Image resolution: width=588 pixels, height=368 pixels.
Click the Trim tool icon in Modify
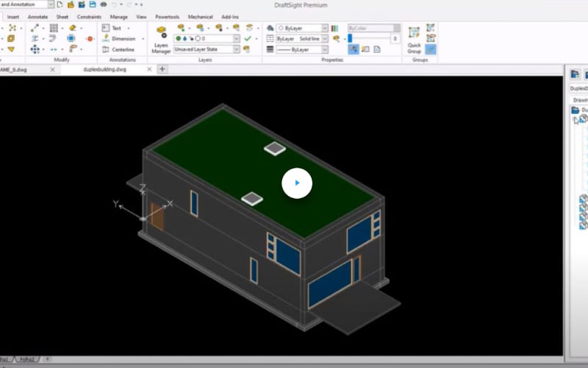(35, 38)
